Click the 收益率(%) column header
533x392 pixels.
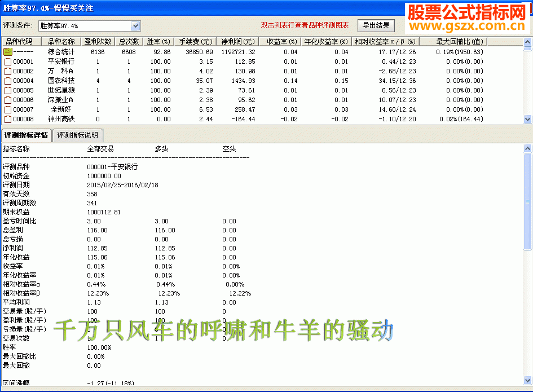tap(281, 42)
